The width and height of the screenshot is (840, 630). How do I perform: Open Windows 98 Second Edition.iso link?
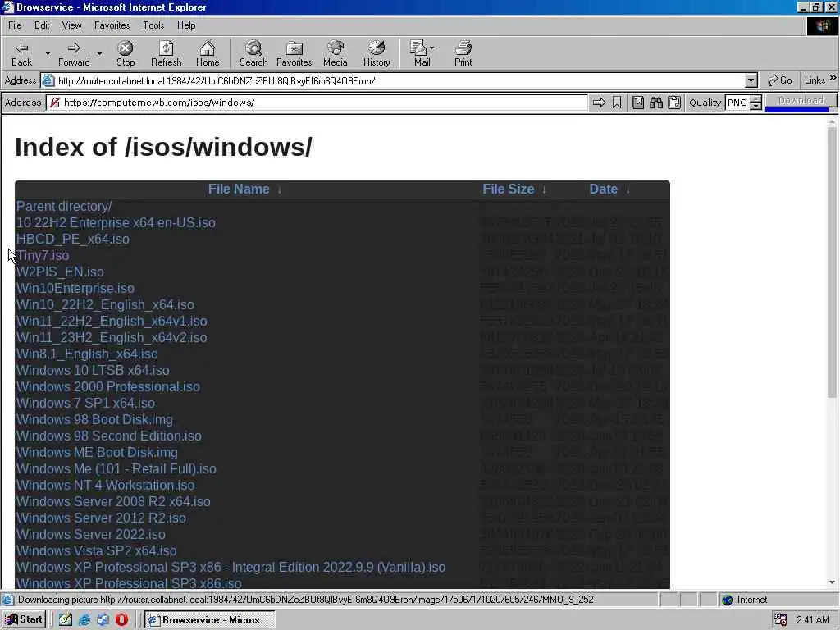pyautogui.click(x=109, y=436)
